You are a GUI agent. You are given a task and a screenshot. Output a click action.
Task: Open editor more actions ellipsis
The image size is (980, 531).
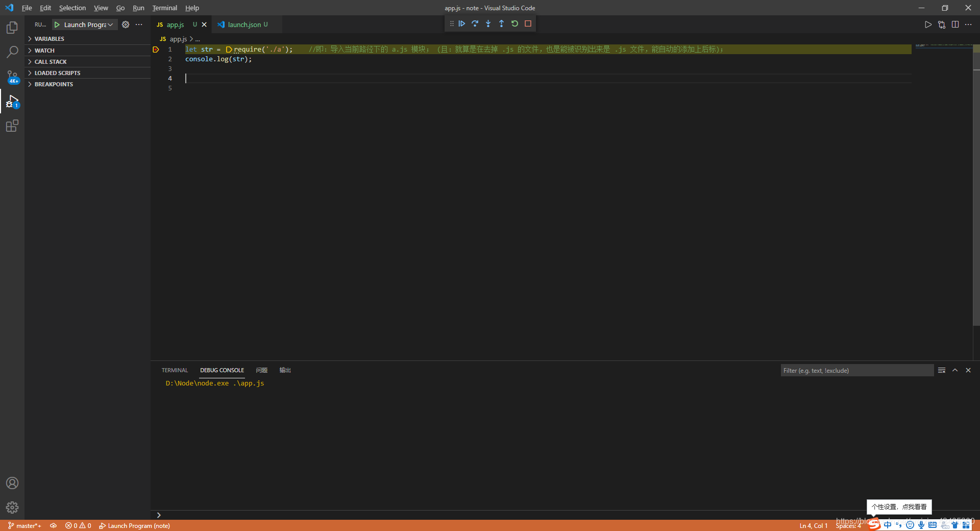click(968, 25)
